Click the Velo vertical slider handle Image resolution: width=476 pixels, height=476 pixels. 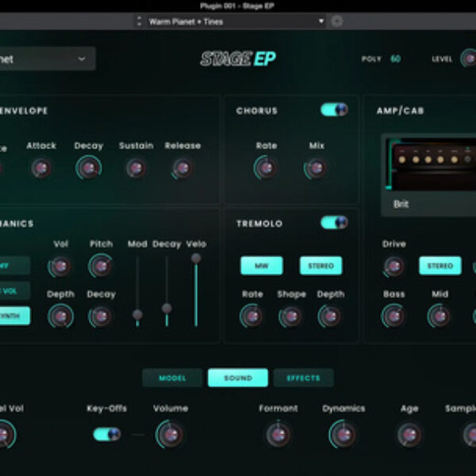click(196, 258)
